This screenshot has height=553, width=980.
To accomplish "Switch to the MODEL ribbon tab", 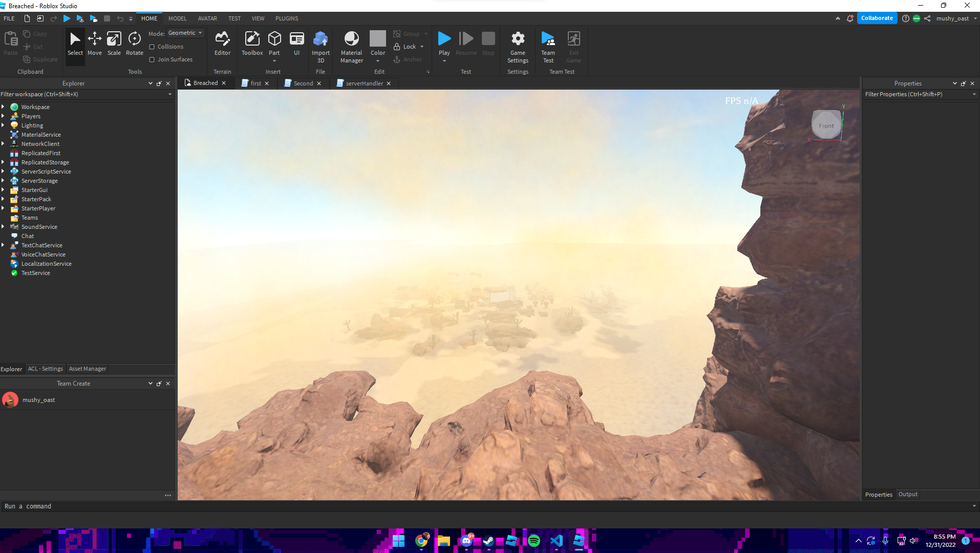I will (x=177, y=18).
